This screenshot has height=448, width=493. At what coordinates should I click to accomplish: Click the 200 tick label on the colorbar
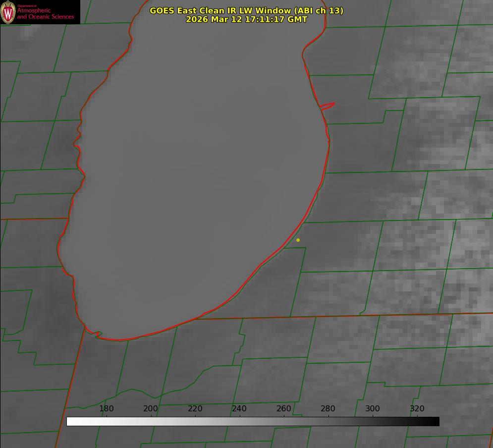coord(151,409)
